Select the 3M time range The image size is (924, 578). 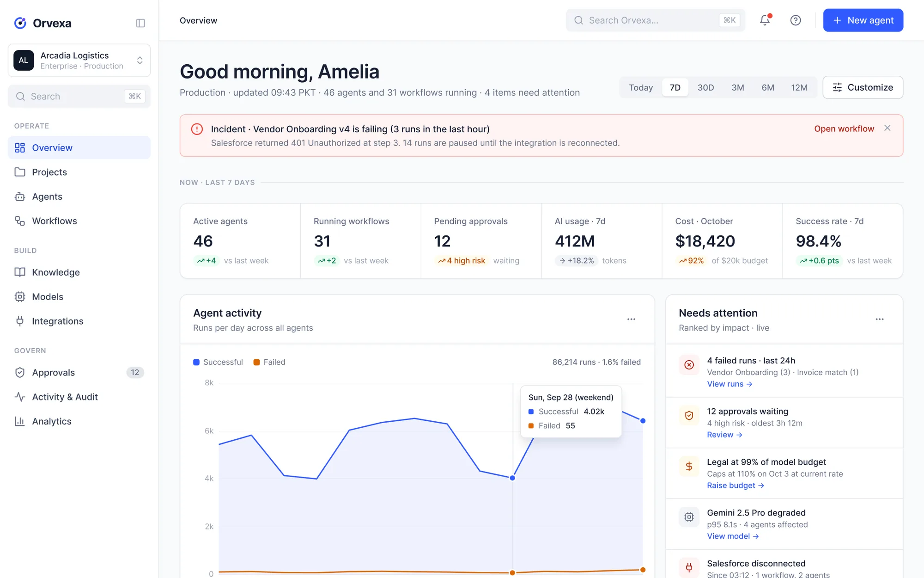pos(738,87)
